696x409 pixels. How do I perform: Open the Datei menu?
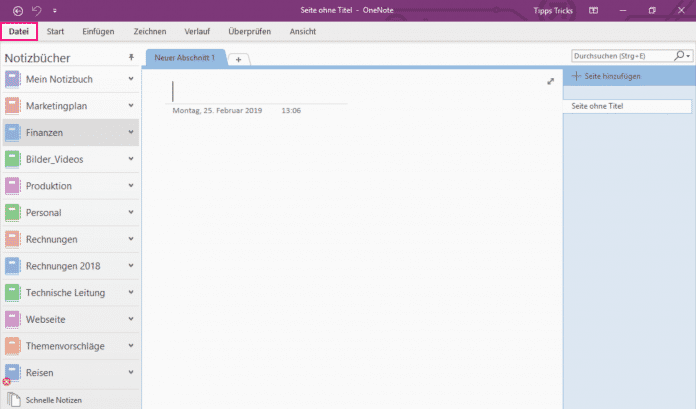pos(19,32)
